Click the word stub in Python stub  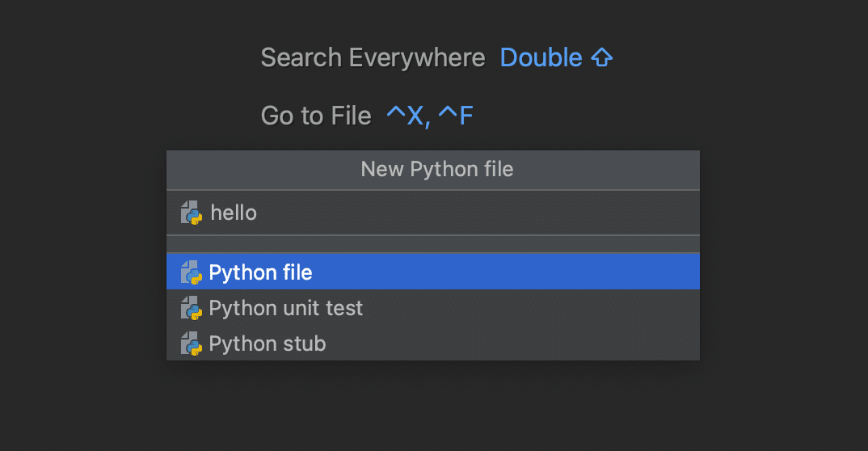coord(305,344)
